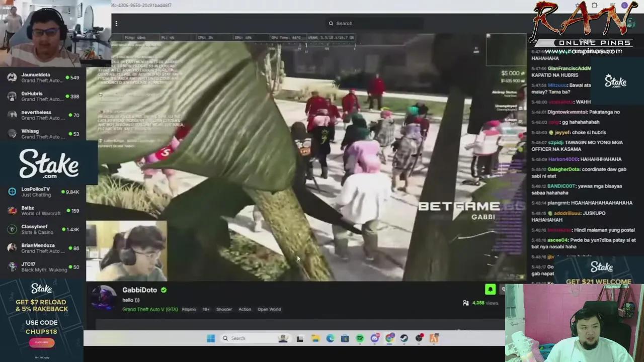Open Discord from the taskbar

374,338
